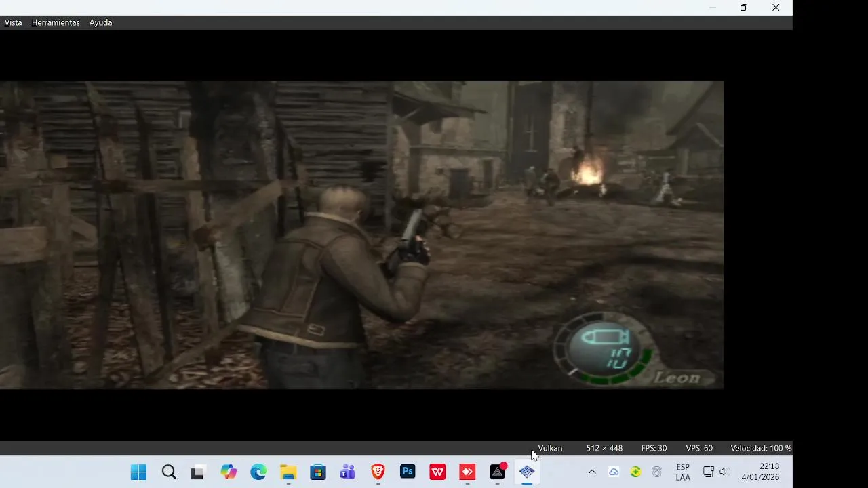Restore down the emulator window
Screen dimensions: 868x488
(x=744, y=7)
